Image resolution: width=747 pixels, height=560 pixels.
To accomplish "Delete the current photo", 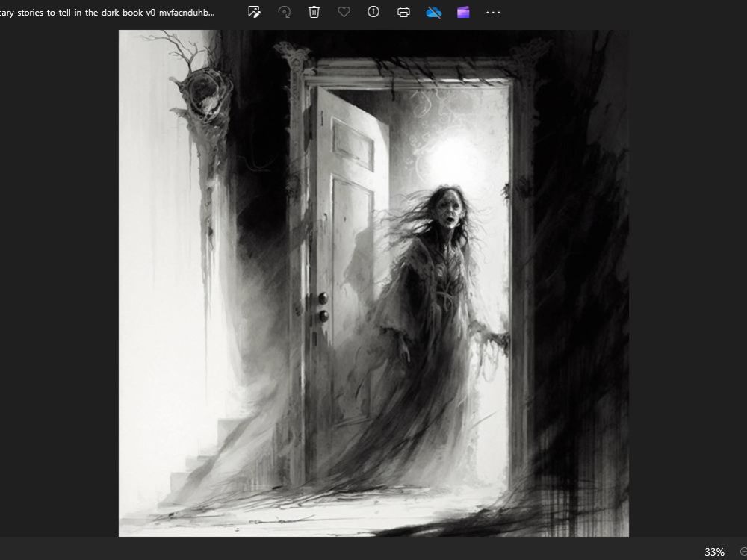I will tap(314, 12).
